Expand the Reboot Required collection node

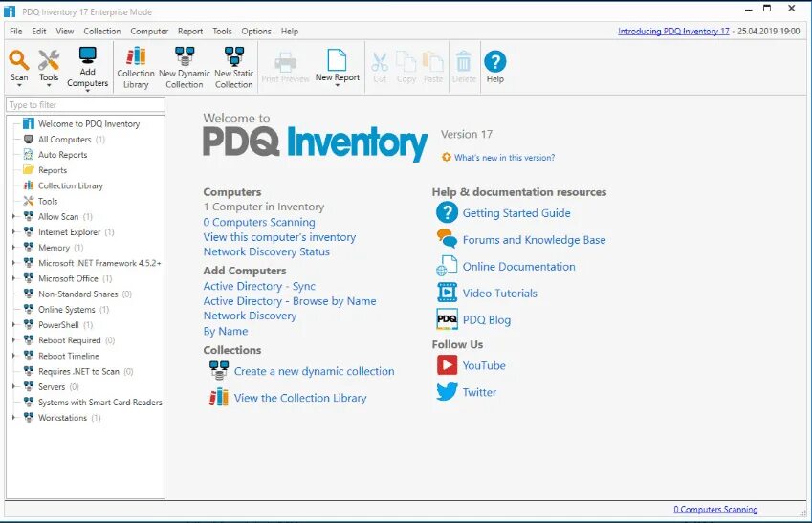13,340
